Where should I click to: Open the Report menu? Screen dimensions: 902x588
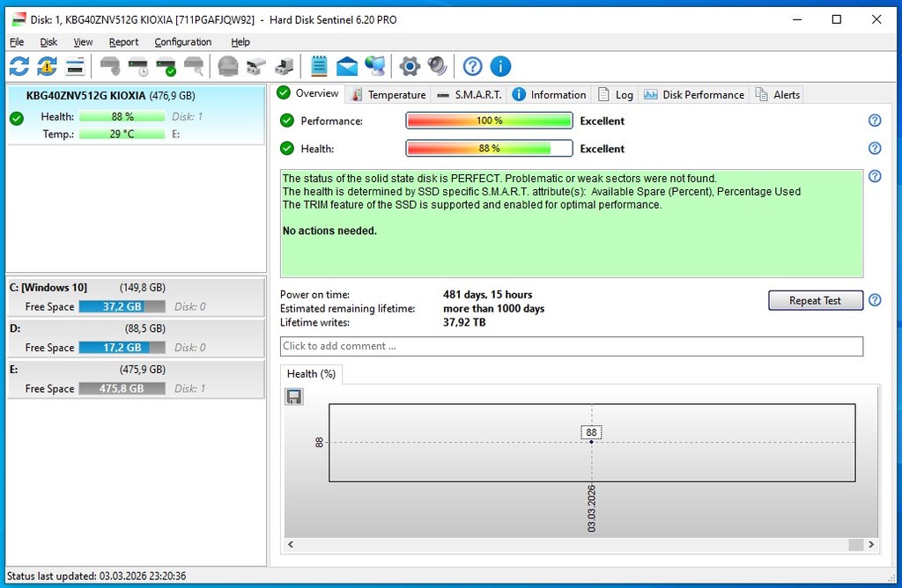(123, 41)
